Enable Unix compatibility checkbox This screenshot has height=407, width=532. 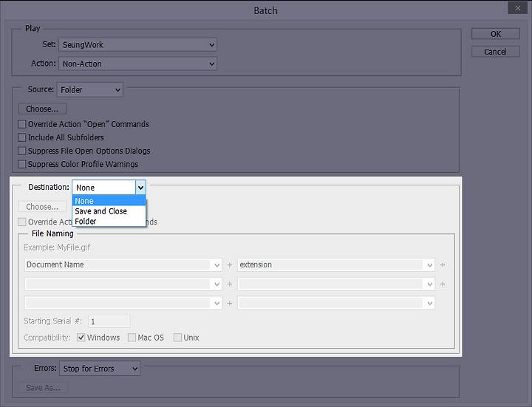(x=177, y=338)
